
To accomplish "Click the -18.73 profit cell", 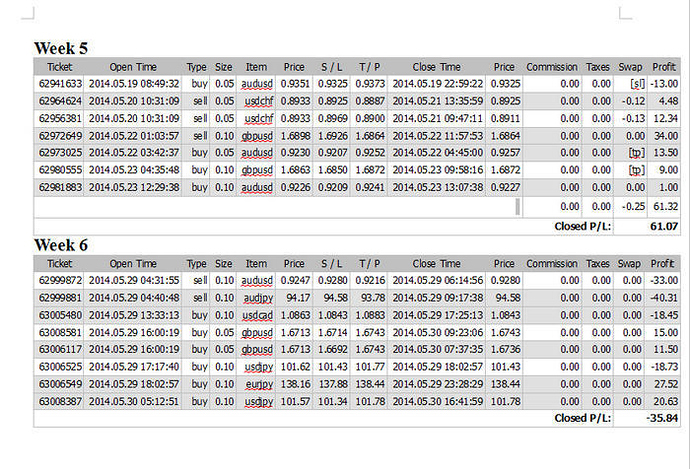I will pyautogui.click(x=664, y=366).
